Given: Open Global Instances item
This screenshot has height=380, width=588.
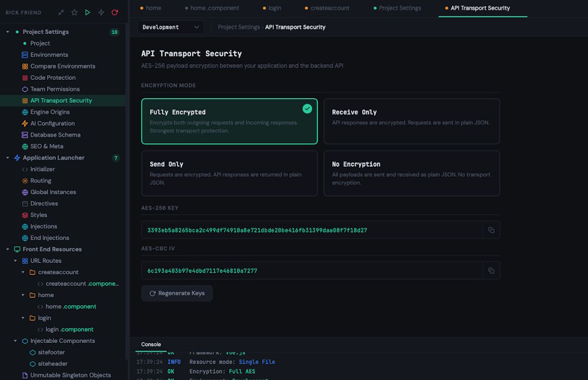Looking at the screenshot, I should (53, 192).
